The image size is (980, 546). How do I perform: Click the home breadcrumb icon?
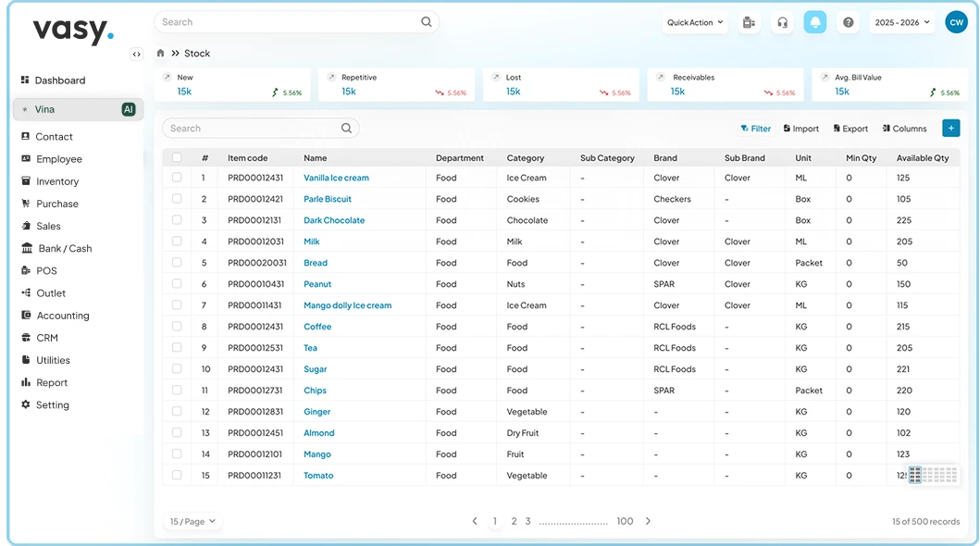coord(161,53)
